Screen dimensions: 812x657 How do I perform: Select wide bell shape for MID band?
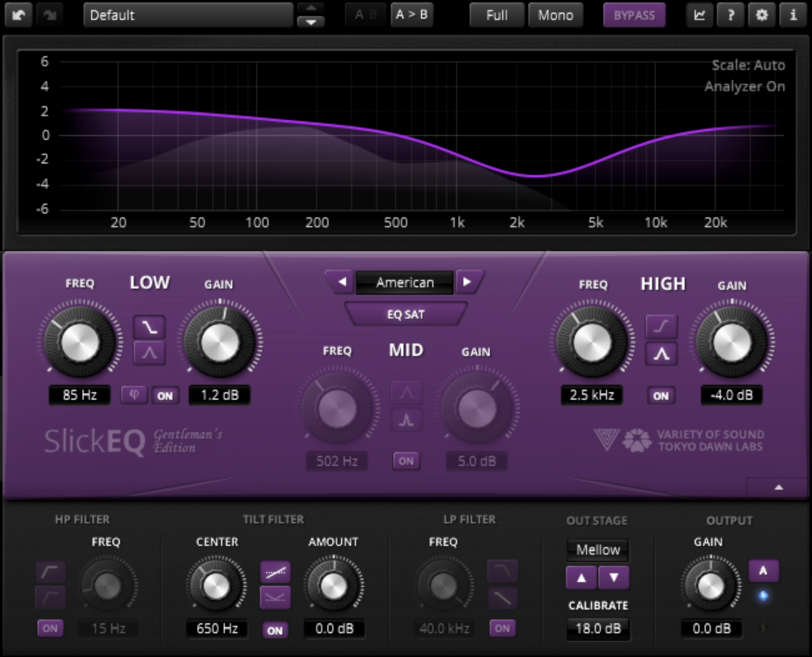[406, 393]
